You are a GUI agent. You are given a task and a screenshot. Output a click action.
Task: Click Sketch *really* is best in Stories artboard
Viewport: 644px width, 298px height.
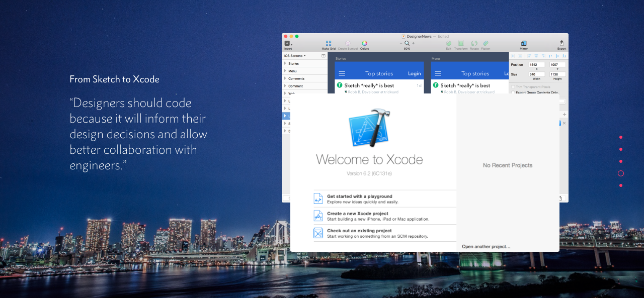369,85
